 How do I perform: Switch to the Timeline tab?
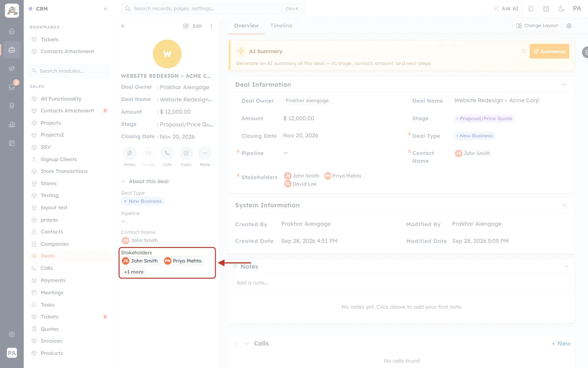click(x=281, y=25)
